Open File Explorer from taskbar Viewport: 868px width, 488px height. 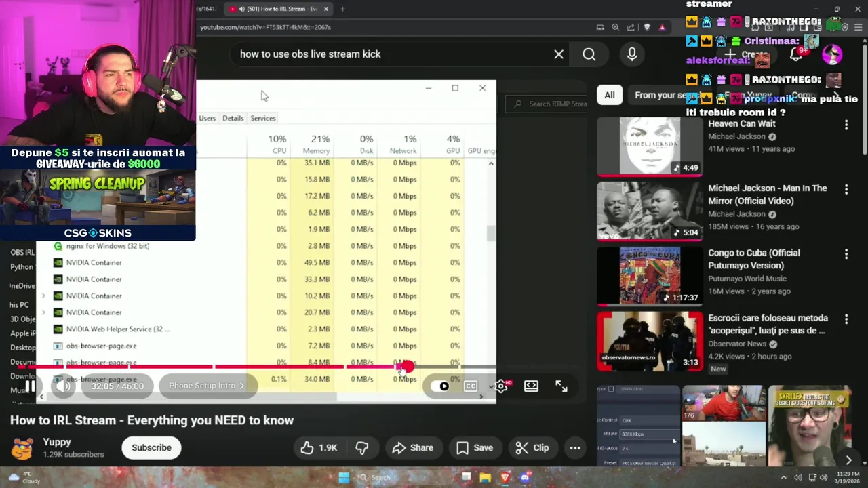pyautogui.click(x=485, y=478)
